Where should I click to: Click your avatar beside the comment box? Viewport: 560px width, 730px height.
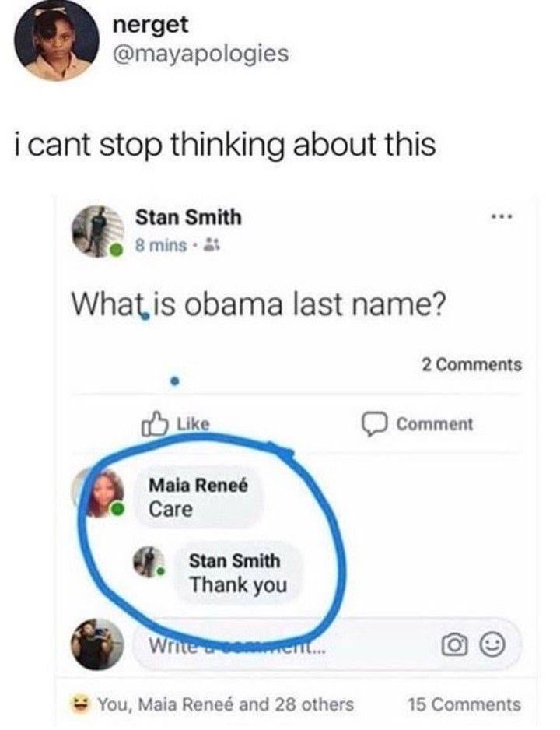(x=97, y=644)
